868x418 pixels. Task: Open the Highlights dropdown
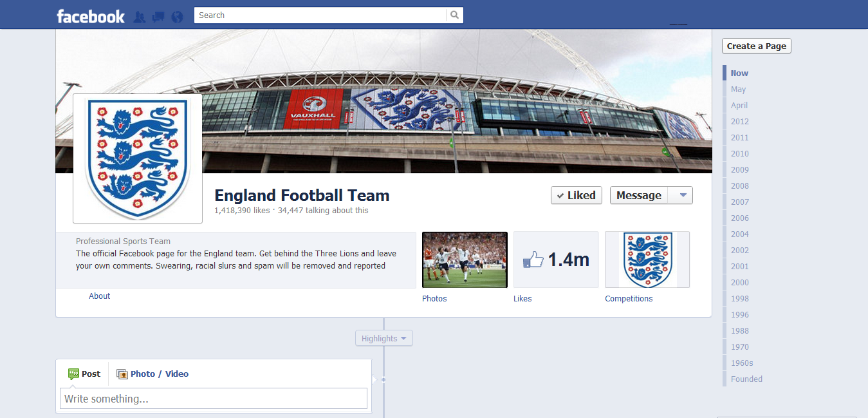coord(383,338)
